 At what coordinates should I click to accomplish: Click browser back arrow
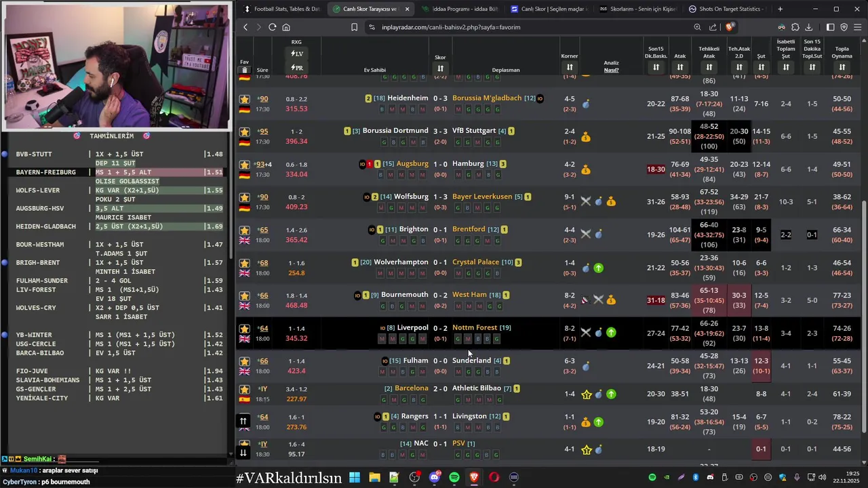pyautogui.click(x=245, y=27)
